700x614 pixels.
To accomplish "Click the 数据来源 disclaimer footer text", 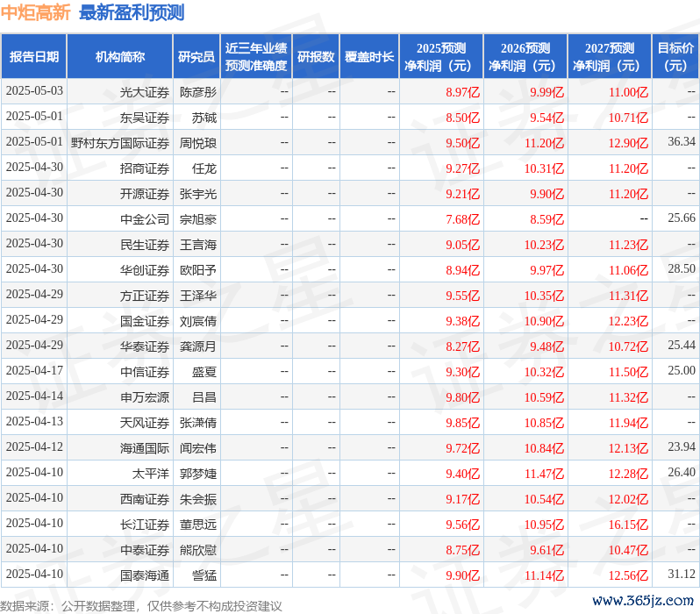I will pyautogui.click(x=141, y=606).
